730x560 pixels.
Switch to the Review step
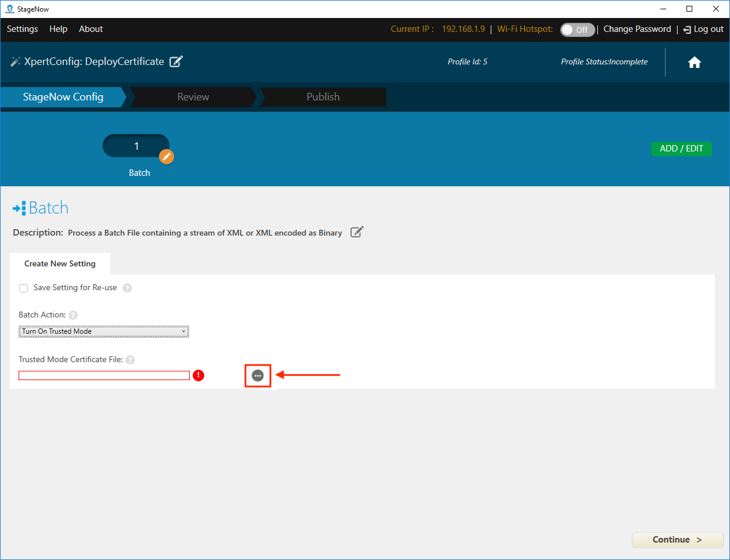[193, 97]
